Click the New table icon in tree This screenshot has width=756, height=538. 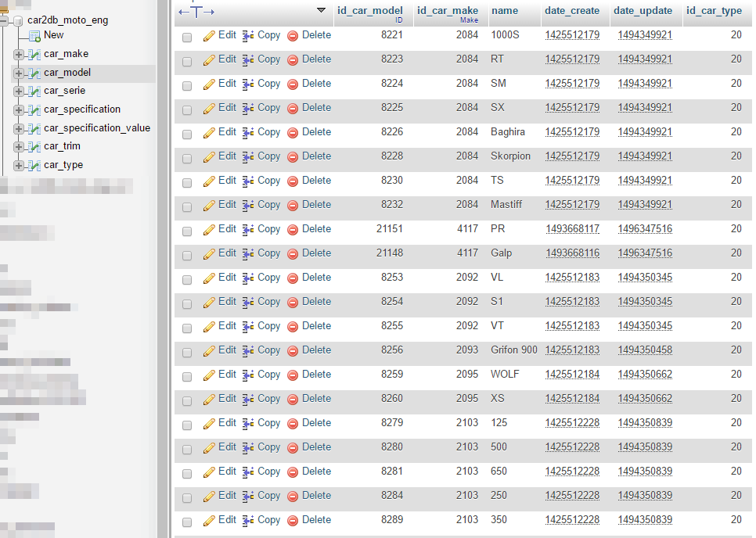34,36
